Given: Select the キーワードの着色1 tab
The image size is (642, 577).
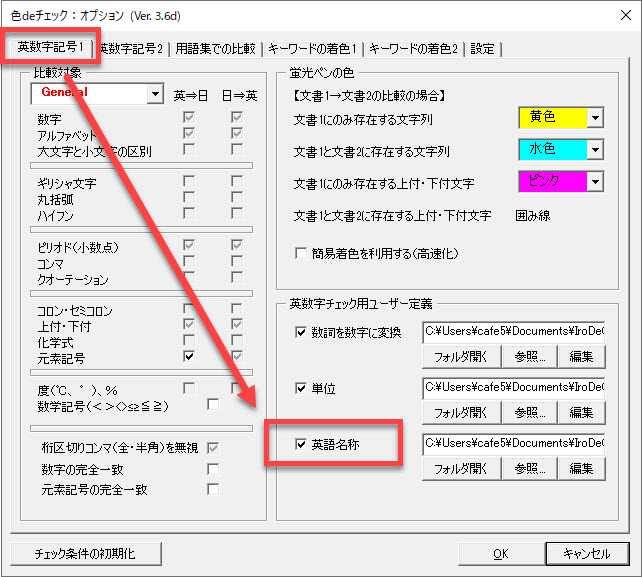Looking at the screenshot, I should click(x=315, y=49).
